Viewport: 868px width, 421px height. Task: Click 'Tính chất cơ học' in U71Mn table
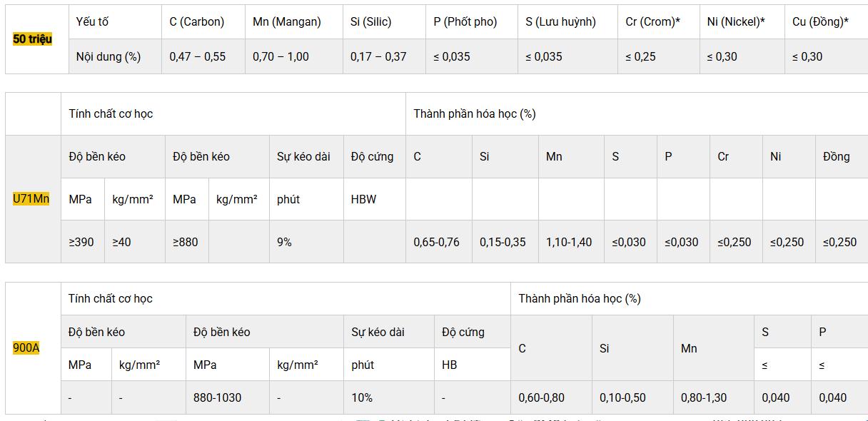pos(111,113)
